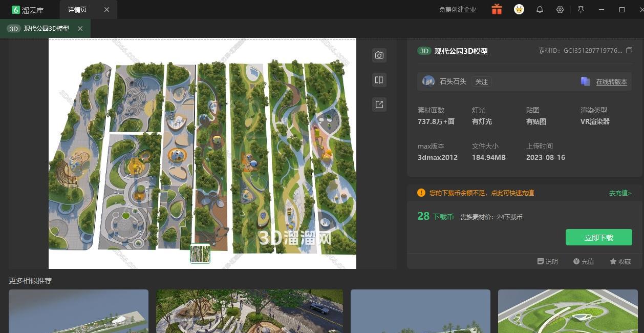Select the small preview thumbnail under image
The image size is (644, 333).
pyautogui.click(x=200, y=254)
